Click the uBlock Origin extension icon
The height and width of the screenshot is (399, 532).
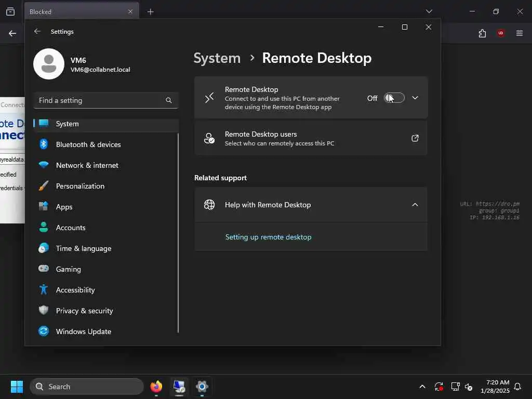pos(501,33)
